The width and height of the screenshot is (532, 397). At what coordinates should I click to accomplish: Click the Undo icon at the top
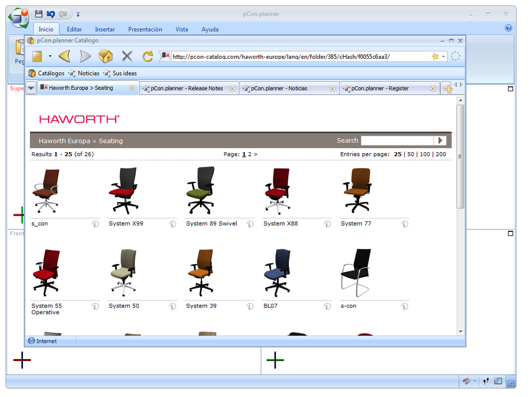pyautogui.click(x=50, y=14)
